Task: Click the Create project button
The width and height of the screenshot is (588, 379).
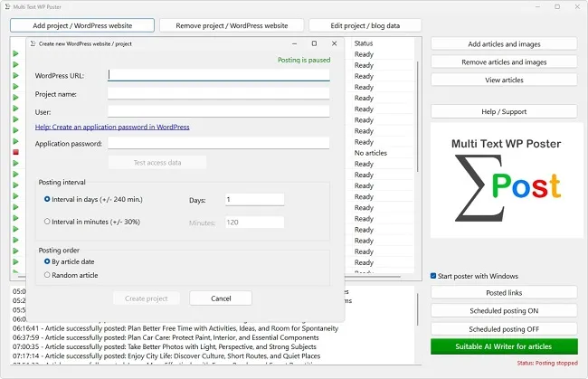Action: click(147, 298)
